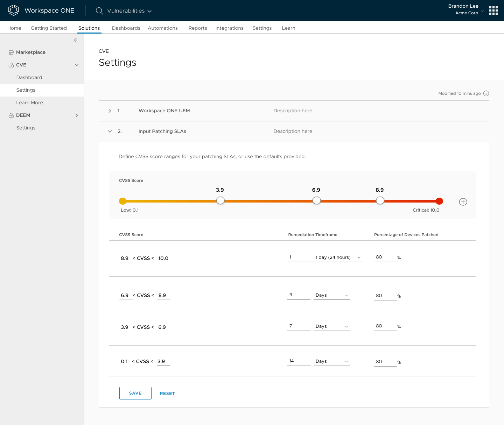
Task: Edit the 3.9 lower bound field
Action: tap(126, 327)
